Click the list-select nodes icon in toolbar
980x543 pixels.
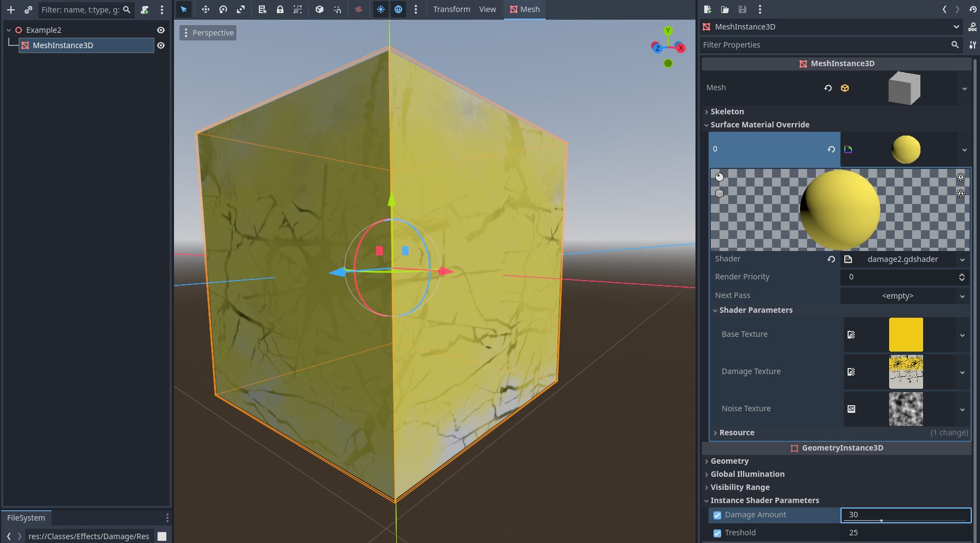click(263, 9)
